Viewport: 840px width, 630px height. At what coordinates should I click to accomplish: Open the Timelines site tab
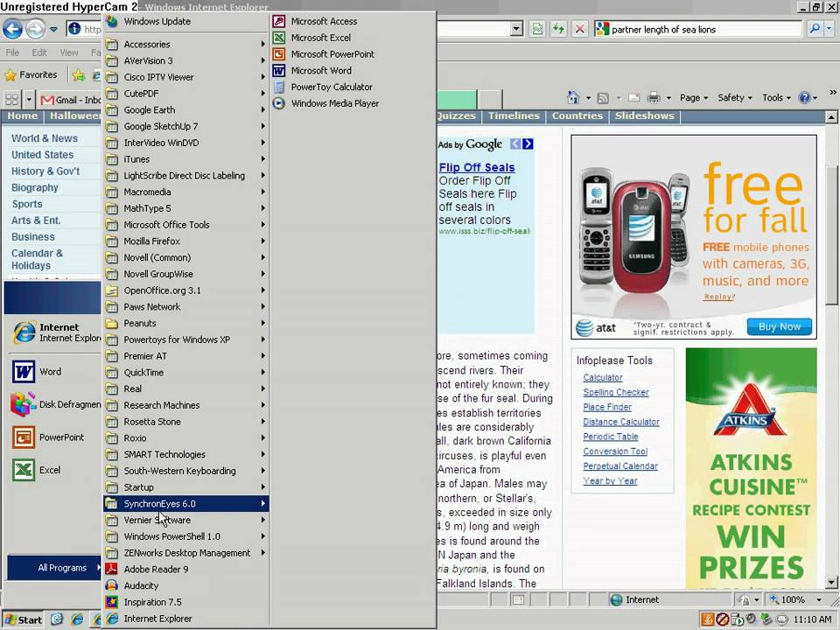514,115
